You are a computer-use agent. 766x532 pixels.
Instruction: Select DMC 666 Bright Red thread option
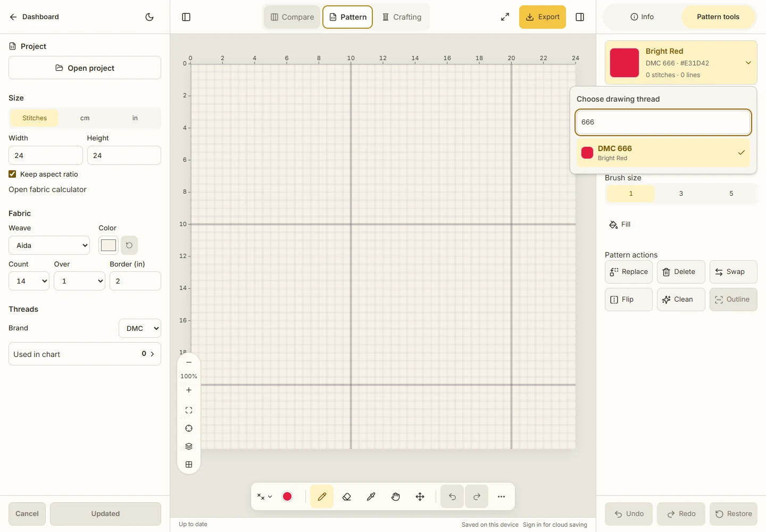pos(663,153)
